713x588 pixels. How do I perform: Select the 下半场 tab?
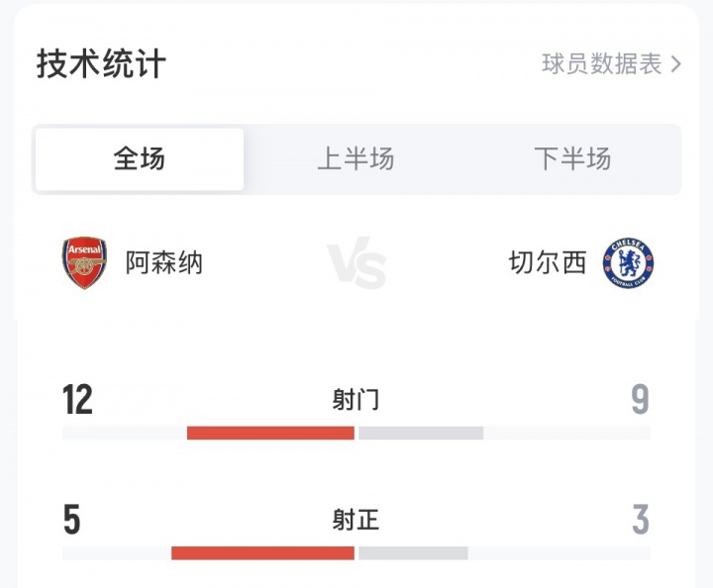click(x=572, y=158)
